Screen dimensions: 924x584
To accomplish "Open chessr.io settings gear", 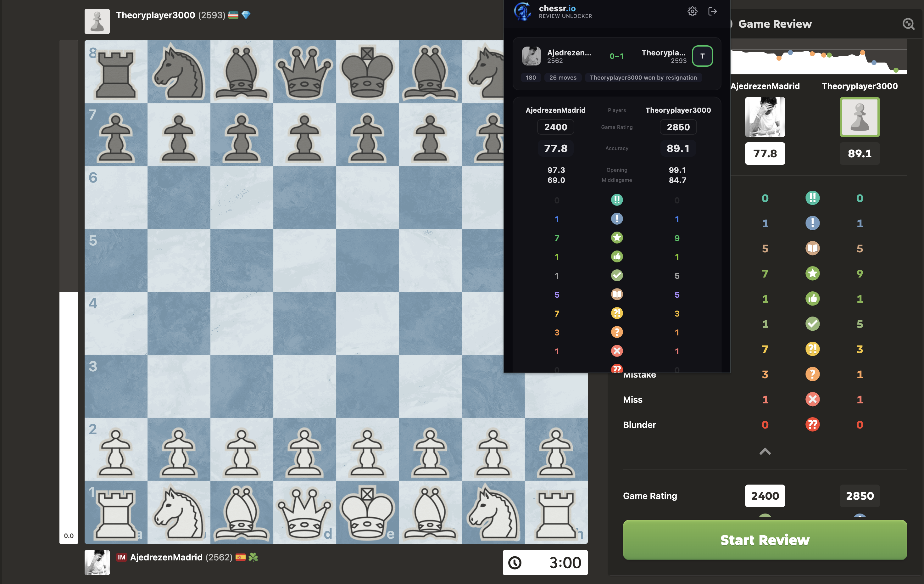I will 692,12.
